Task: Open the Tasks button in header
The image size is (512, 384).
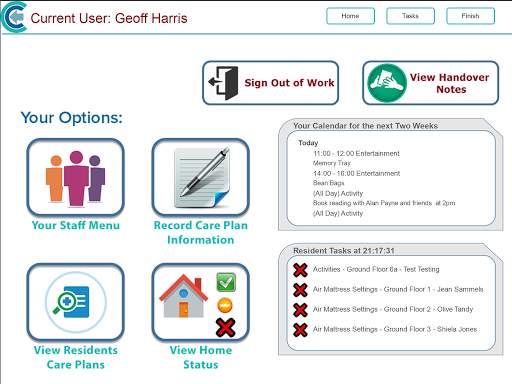Action: coord(410,16)
